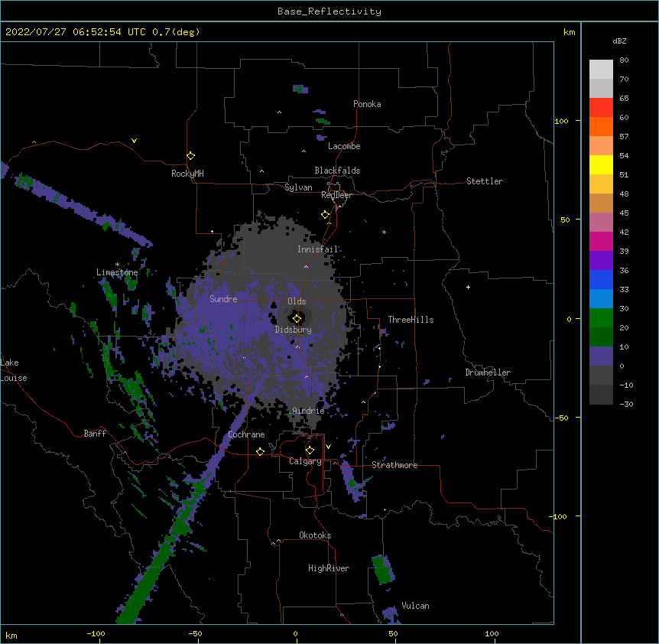Click the HighRiver label

coord(329,568)
